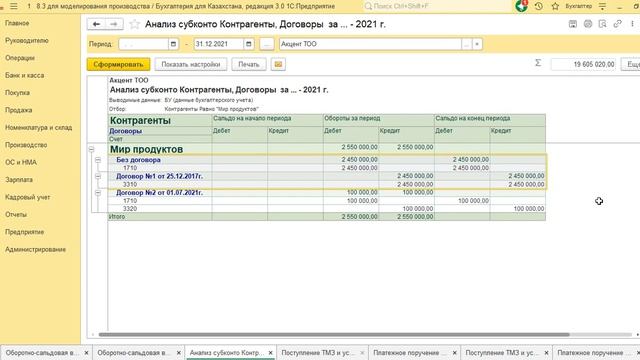Open Продажа section
The width and height of the screenshot is (640, 360).
coord(19,110)
